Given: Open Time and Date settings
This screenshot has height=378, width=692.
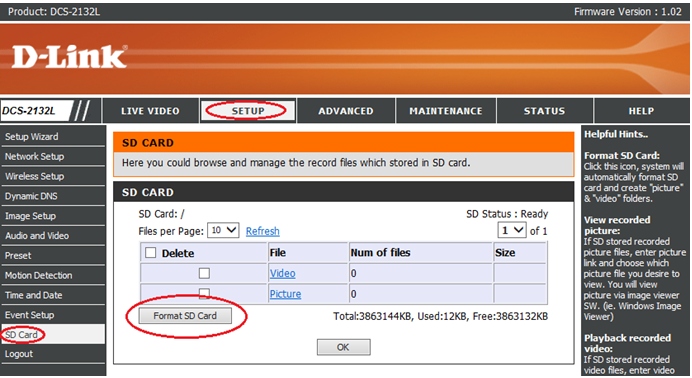Looking at the screenshot, I should 53,296.
